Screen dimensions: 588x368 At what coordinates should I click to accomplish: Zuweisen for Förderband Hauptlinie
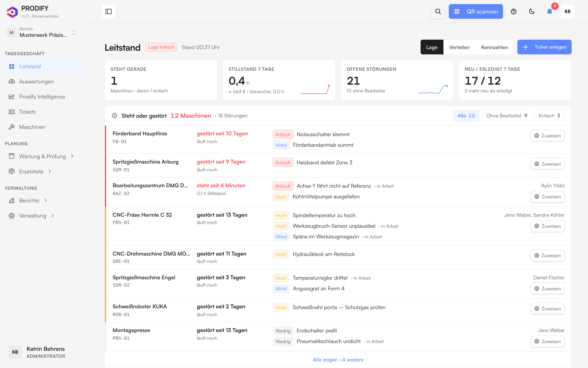(547, 136)
